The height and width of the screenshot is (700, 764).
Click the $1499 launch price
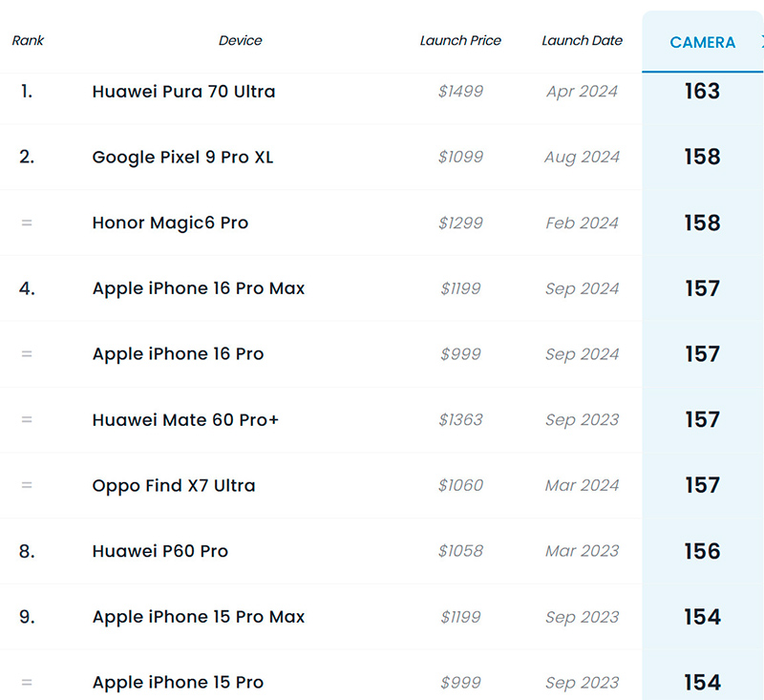460,92
